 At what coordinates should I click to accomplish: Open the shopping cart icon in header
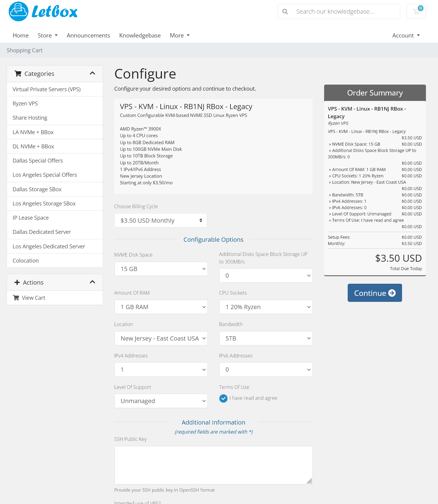416,11
